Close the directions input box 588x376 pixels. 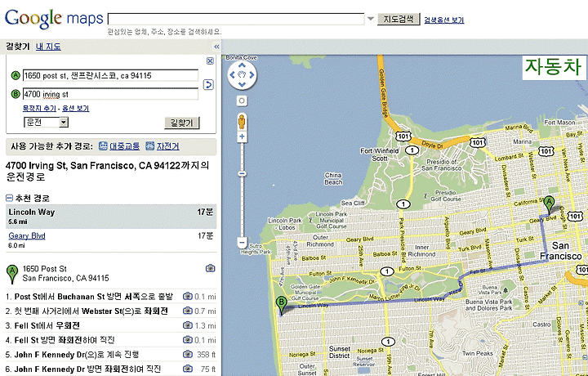[210, 60]
